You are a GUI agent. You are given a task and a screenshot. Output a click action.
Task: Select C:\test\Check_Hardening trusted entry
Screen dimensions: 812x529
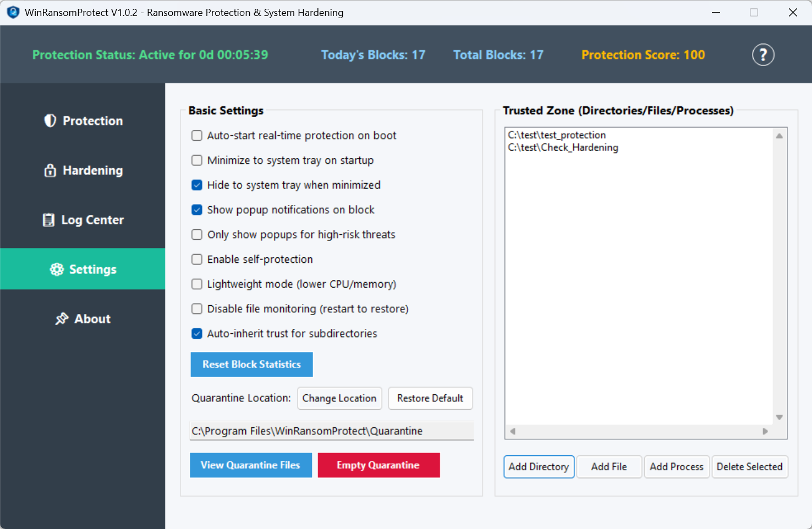(563, 147)
